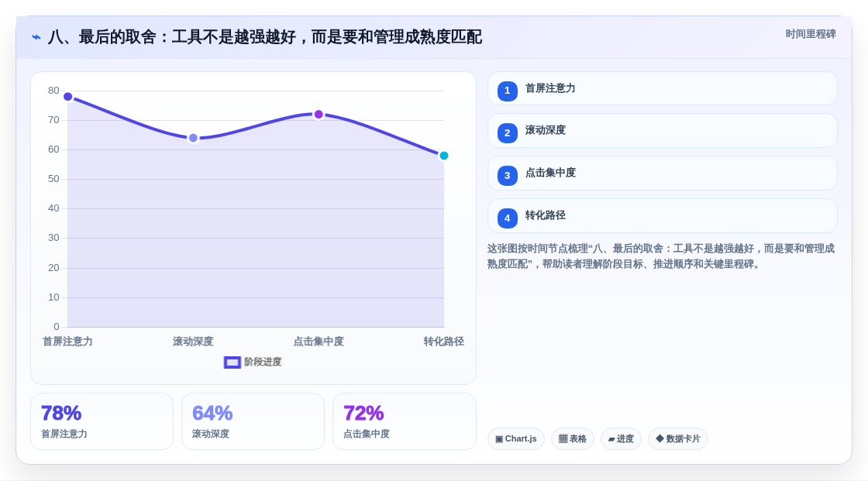Click the number 3 badge for 点击集中度
This screenshot has width=868, height=481.
point(507,176)
